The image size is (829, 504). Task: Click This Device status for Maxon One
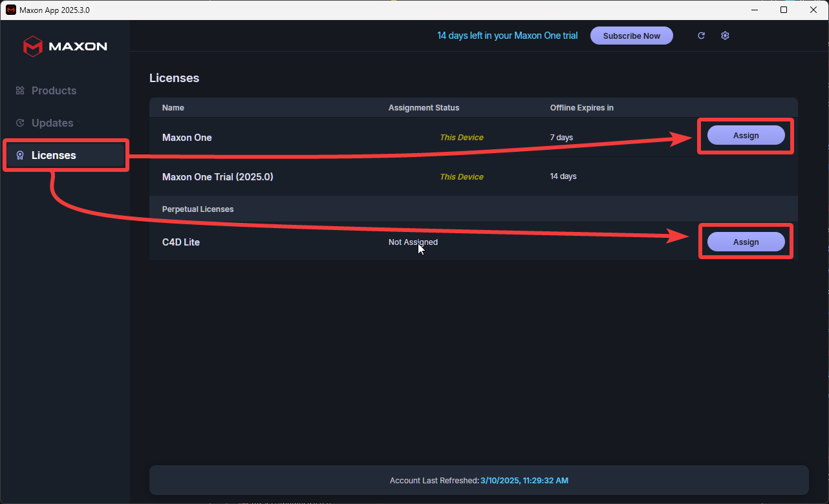[x=462, y=137]
